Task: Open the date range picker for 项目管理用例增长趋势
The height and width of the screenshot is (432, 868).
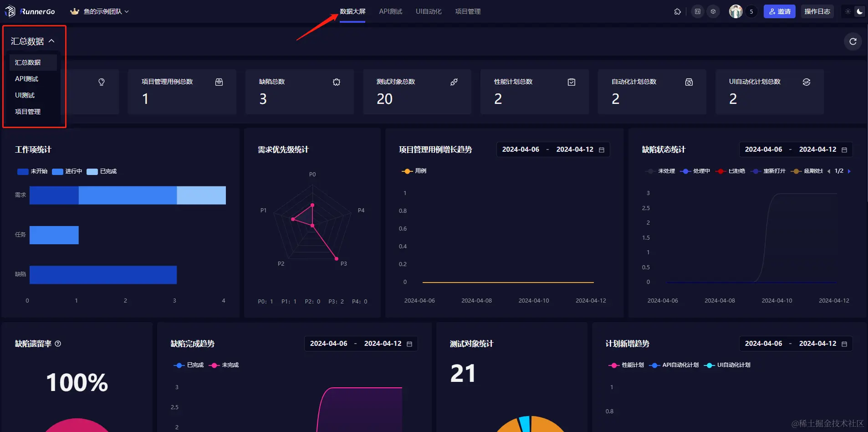Action: pos(553,149)
